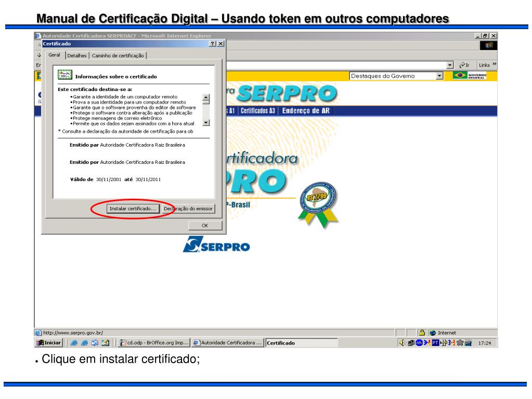
Task: Click the SERPRO logo below the dialog
Action: (x=216, y=244)
